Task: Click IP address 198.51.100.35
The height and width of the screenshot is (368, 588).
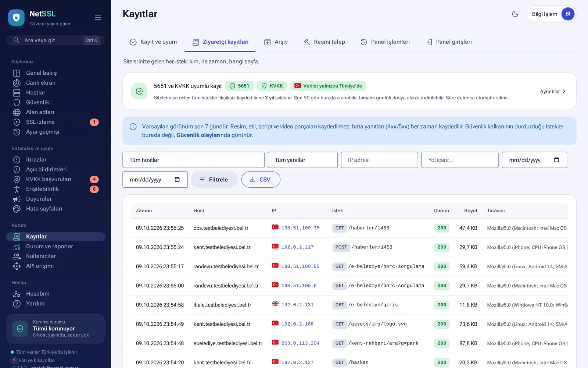Action: pos(300,228)
